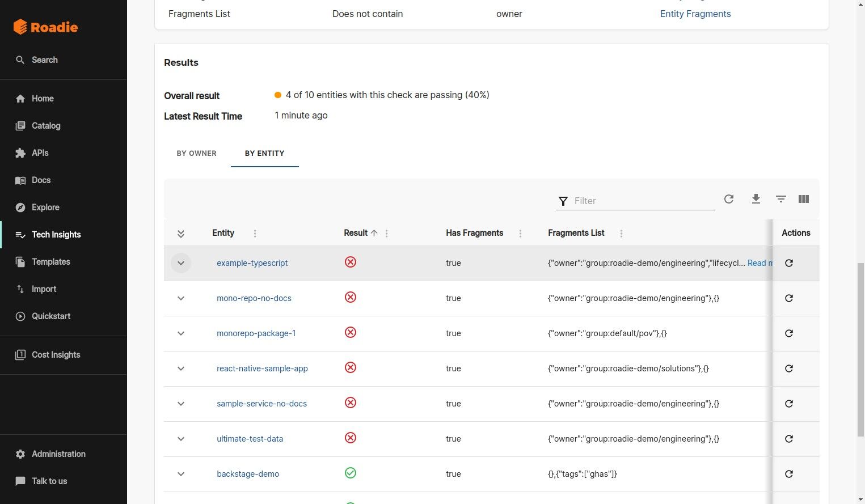
Task: Follow the Entity Fragments link
Action: pyautogui.click(x=695, y=14)
